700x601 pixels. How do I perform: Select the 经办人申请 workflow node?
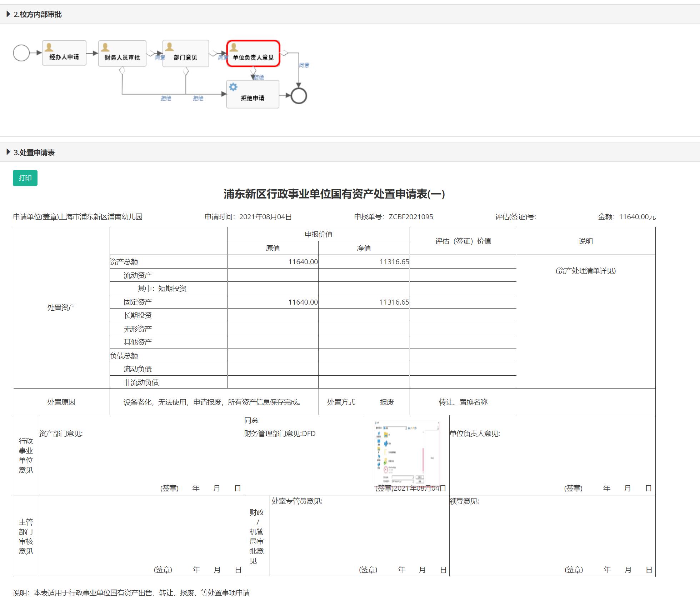coord(64,53)
